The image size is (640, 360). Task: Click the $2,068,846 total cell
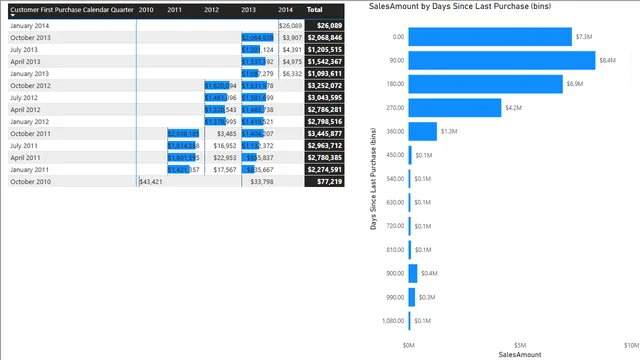(324, 38)
